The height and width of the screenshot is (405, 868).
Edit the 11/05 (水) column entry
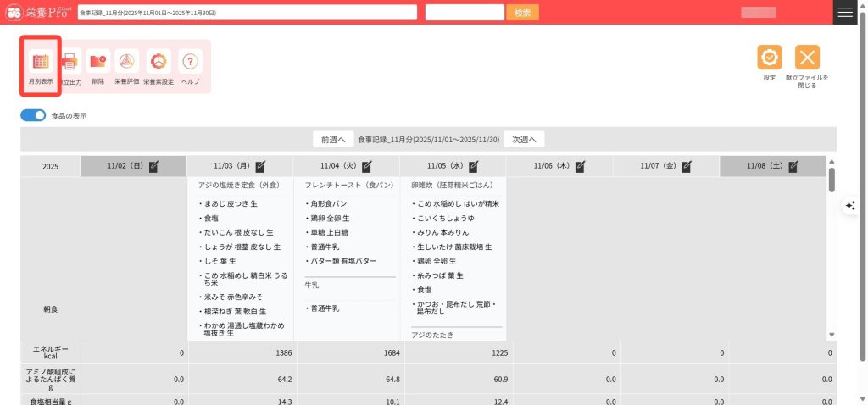474,167
